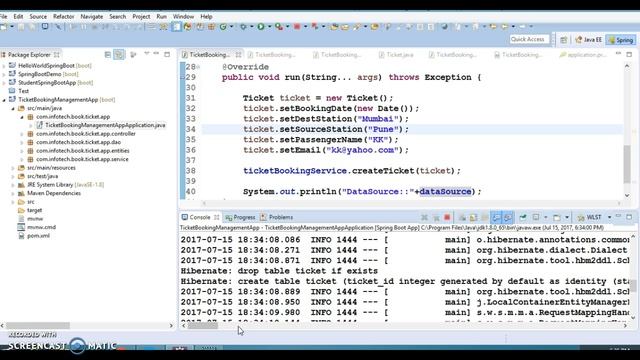640x360 pixels.
Task: Expand the StudentSpringBootApp project
Action: (x=4, y=83)
